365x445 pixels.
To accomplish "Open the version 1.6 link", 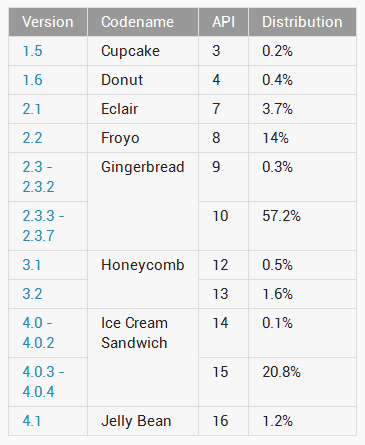I will click(x=32, y=80).
